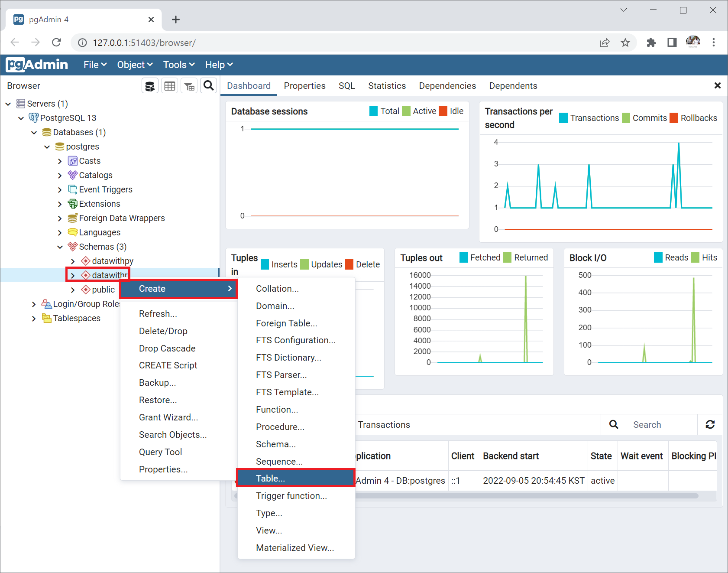The image size is (728, 573).
Task: Open the Help menu
Action: (219, 65)
